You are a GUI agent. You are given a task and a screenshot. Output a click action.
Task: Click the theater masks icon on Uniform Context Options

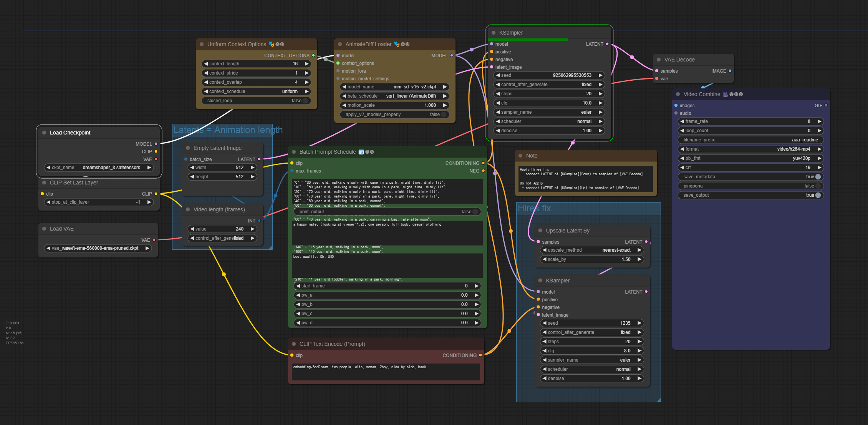tap(271, 44)
